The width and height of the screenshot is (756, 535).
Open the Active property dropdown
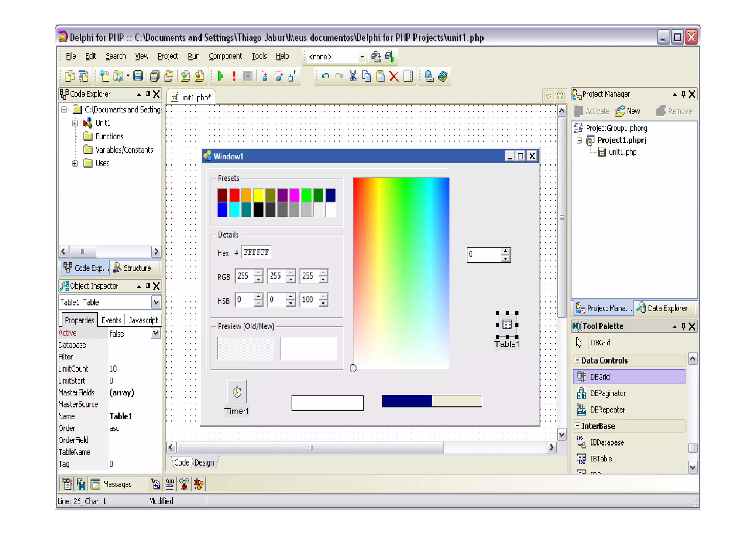(156, 333)
